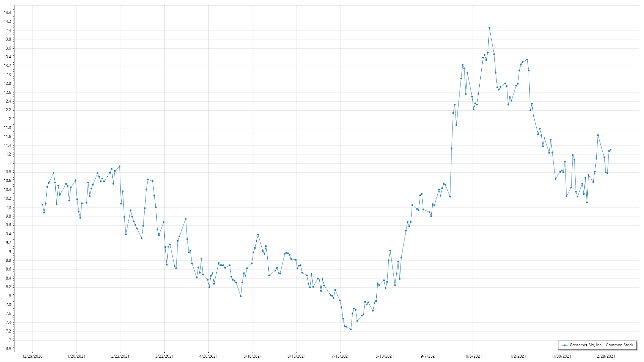Viewport: 644px width, 362px height.
Task: Click the 4/20/2021 date axis label
Action: (x=208, y=356)
